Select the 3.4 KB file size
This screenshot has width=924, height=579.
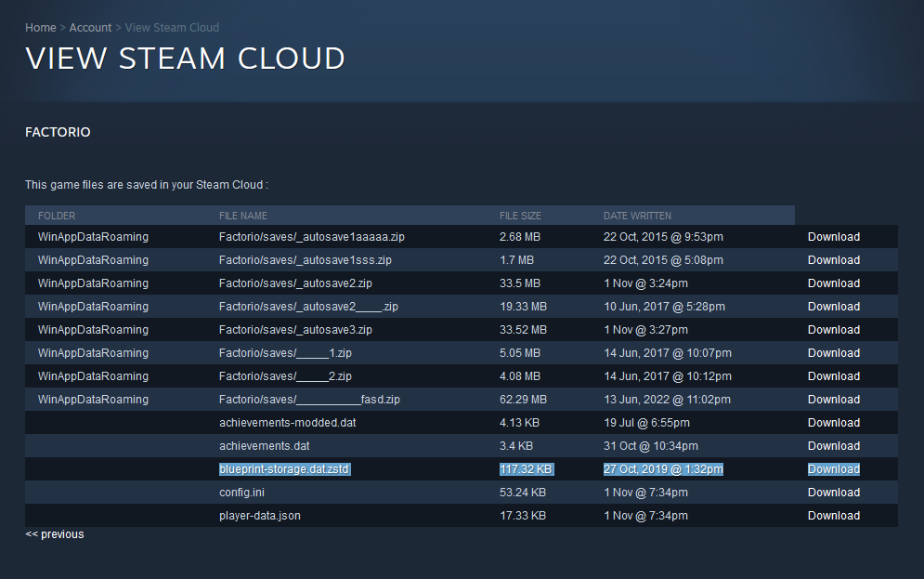(516, 446)
